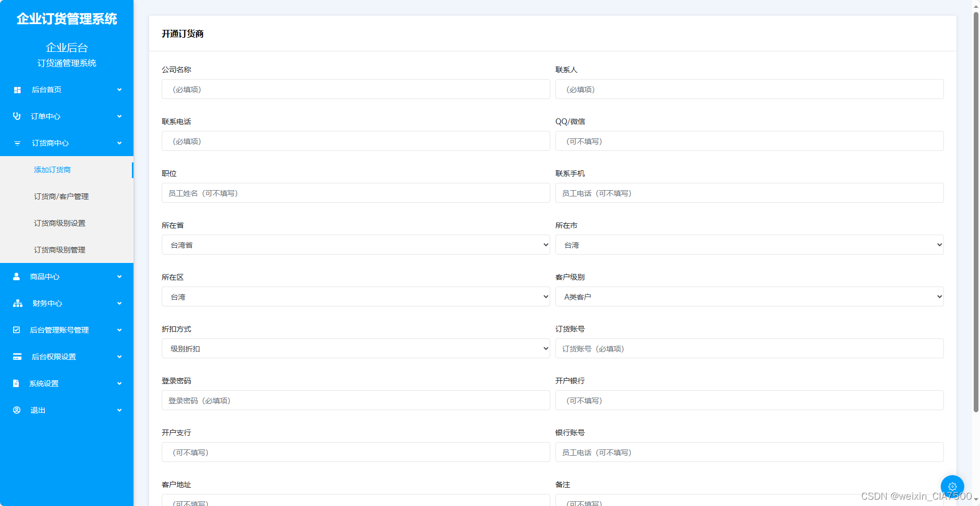
Task: Expand the 订单中心 menu chevron
Action: (x=119, y=116)
